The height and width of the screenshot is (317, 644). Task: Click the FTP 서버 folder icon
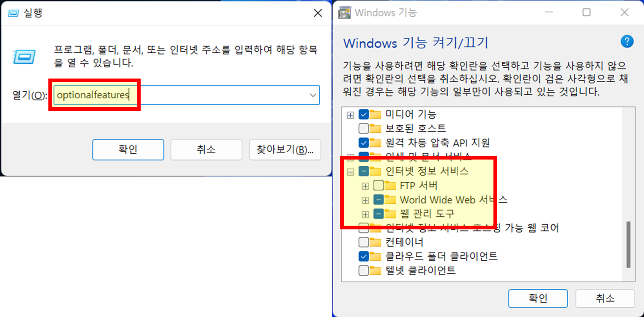coord(390,185)
